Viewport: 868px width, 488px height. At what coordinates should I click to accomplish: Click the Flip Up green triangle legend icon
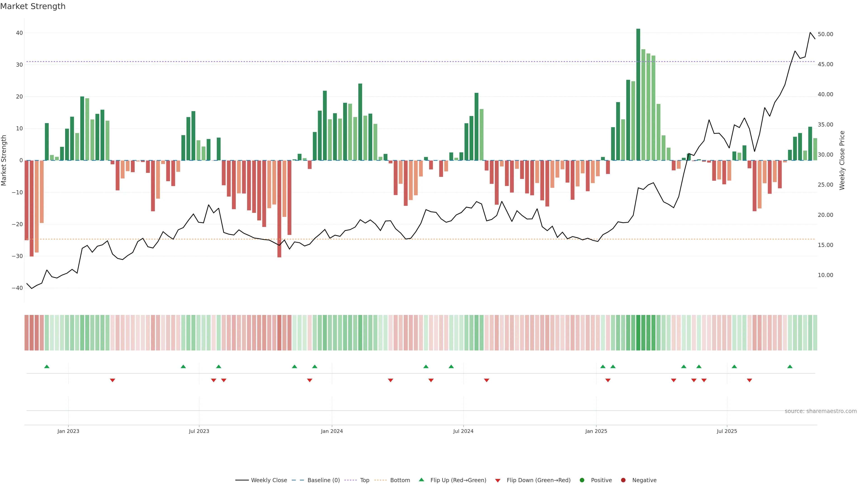coord(421,480)
